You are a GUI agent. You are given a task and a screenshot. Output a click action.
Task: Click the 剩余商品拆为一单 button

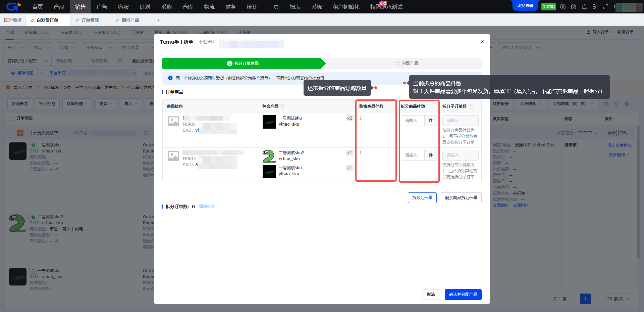tap(461, 198)
